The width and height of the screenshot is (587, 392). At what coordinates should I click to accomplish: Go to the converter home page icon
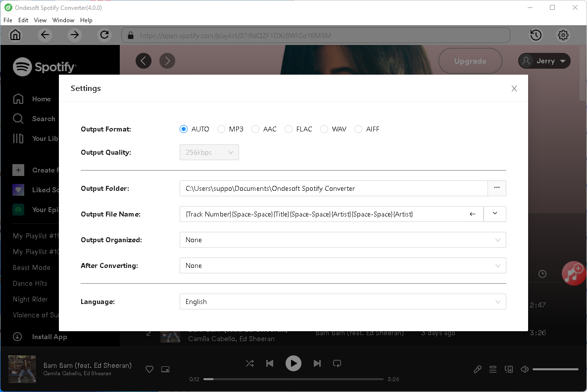tap(15, 35)
